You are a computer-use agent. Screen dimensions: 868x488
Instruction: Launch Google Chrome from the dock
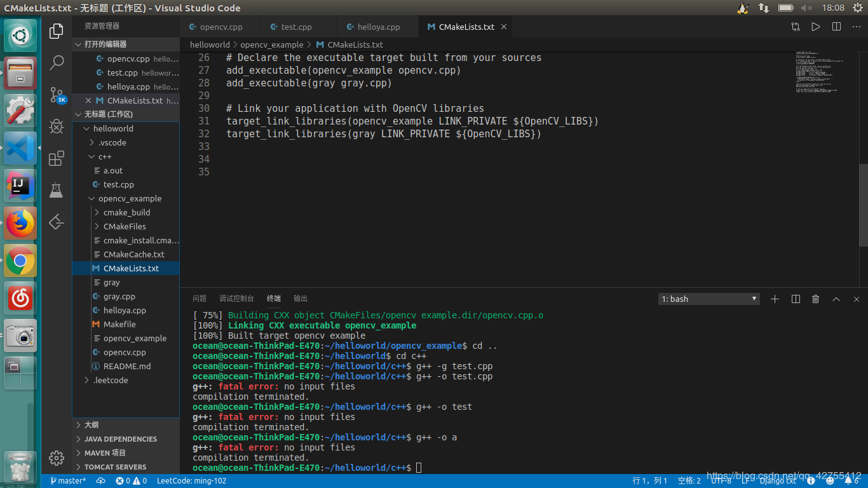(20, 261)
